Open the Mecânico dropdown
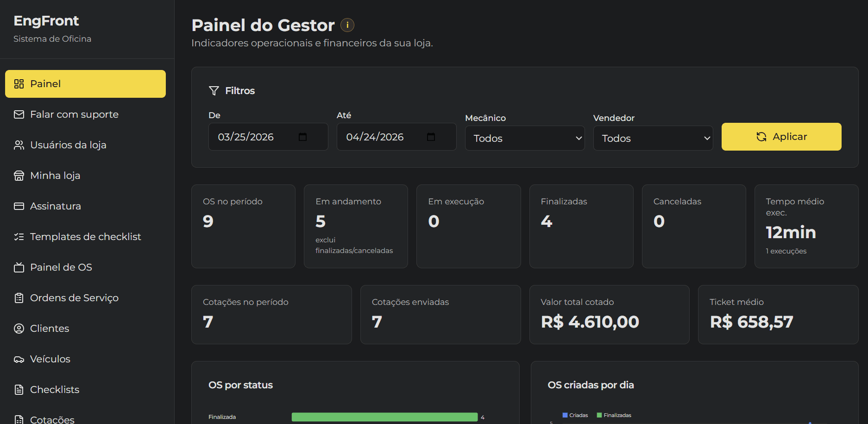The image size is (868, 424). click(524, 138)
